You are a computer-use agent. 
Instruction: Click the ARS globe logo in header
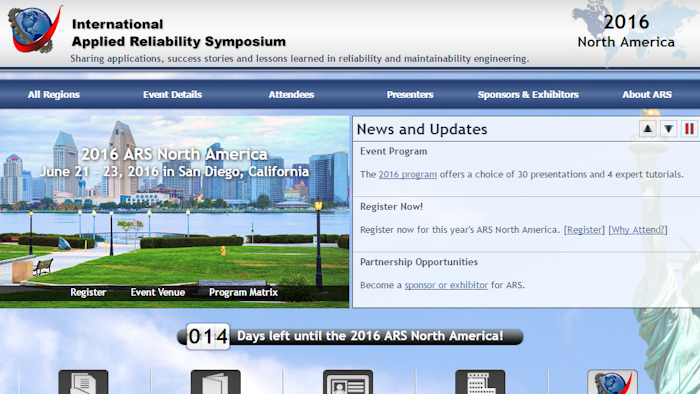point(34,29)
